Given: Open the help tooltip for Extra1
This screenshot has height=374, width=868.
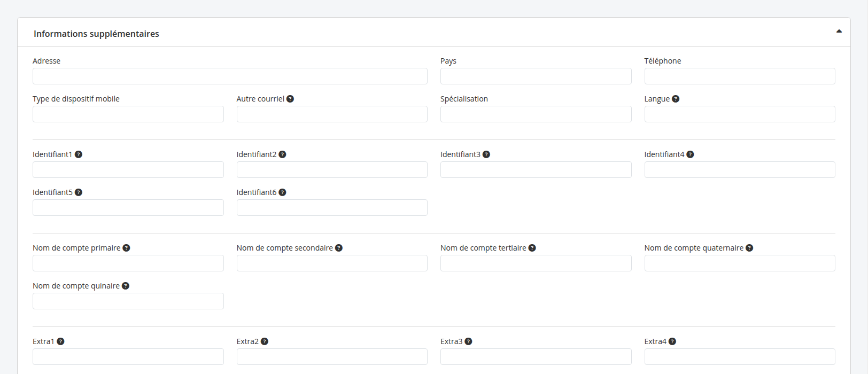Looking at the screenshot, I should coord(61,341).
